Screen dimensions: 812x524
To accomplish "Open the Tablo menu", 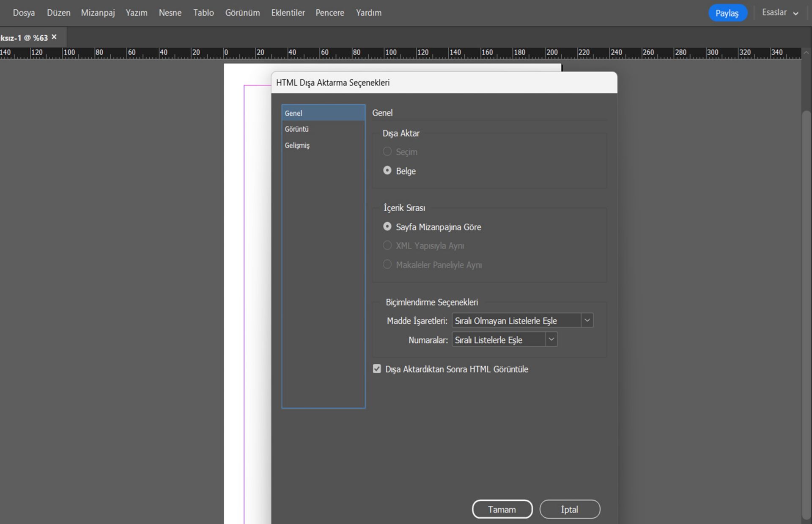I will pos(203,13).
